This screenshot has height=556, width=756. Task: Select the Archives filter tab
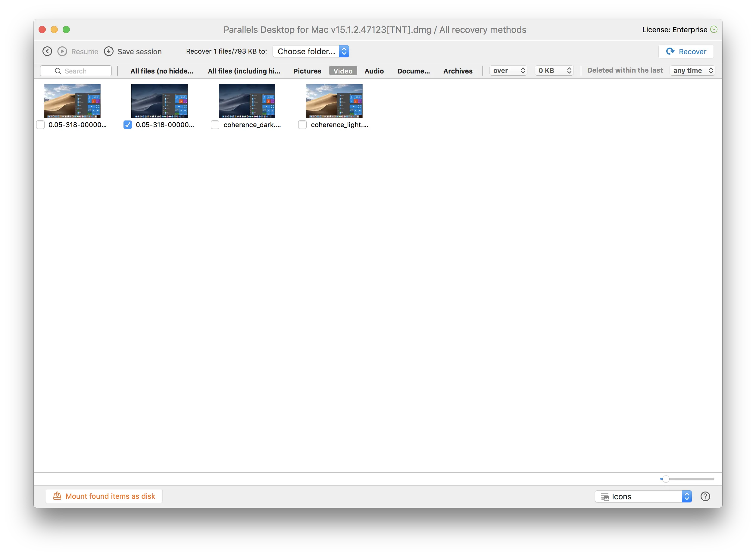[x=458, y=71]
